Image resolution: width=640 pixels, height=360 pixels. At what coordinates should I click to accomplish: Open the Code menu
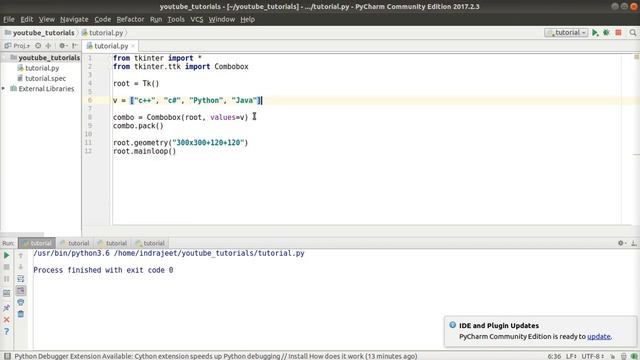[102, 19]
